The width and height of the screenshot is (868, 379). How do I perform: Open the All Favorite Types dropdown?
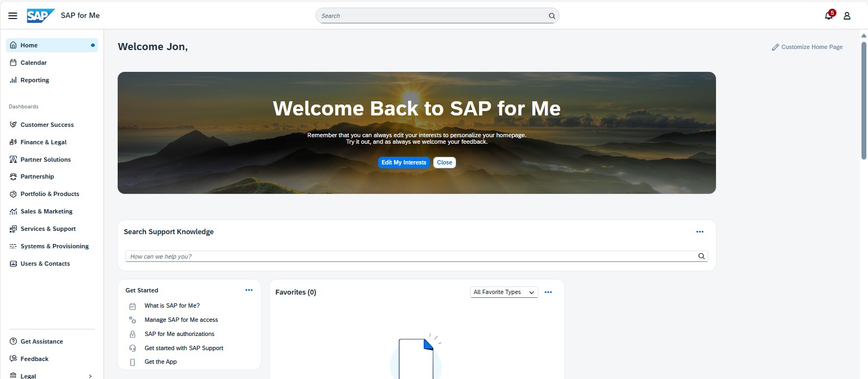503,292
